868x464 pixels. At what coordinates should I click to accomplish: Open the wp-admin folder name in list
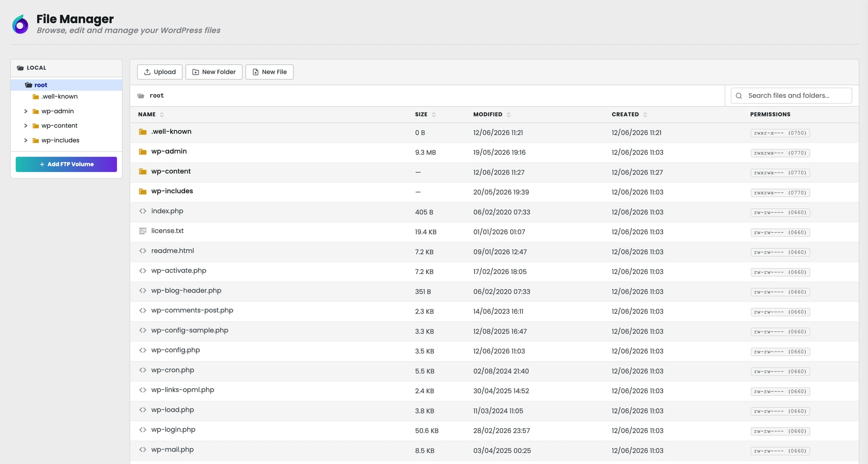click(169, 151)
